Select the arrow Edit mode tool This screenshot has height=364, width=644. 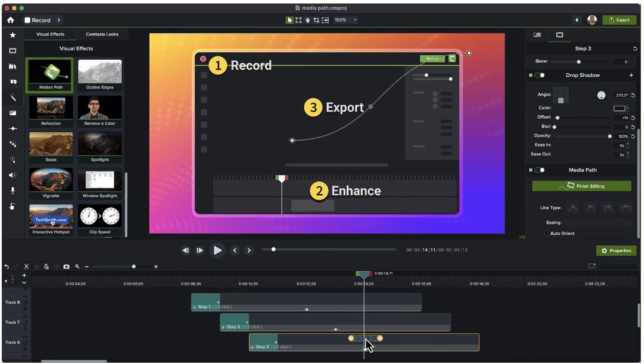point(289,20)
